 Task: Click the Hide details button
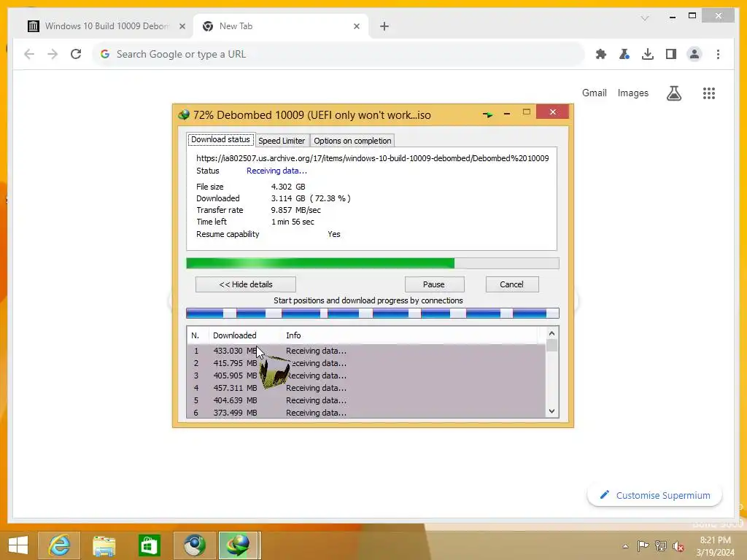tap(246, 284)
